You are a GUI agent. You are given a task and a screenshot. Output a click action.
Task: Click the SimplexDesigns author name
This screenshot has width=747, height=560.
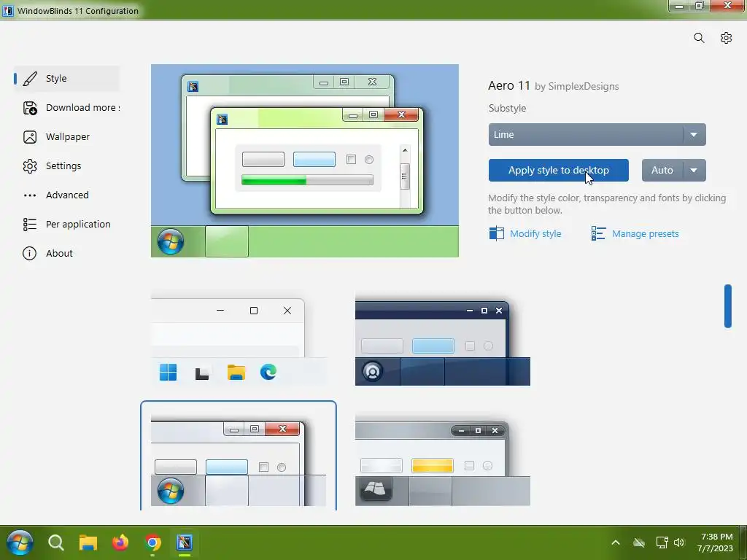coord(583,86)
